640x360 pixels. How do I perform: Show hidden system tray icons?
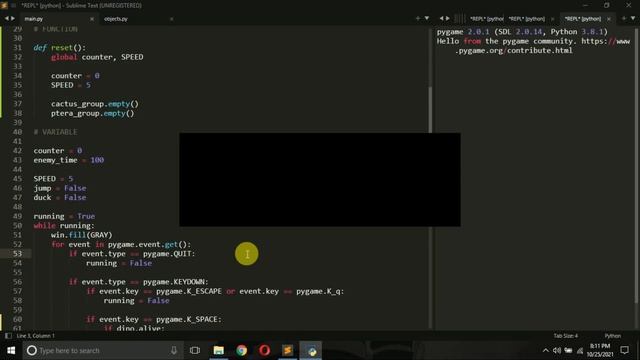pyautogui.click(x=545, y=350)
